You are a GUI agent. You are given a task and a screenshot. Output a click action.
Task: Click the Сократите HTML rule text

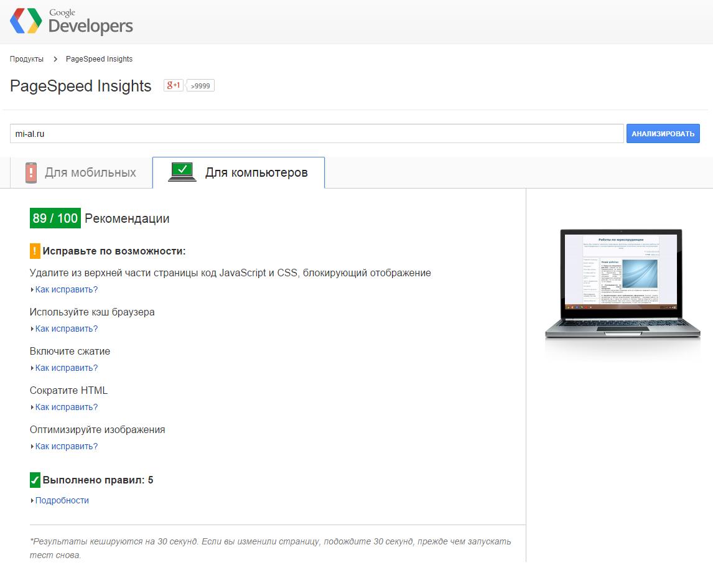(68, 390)
